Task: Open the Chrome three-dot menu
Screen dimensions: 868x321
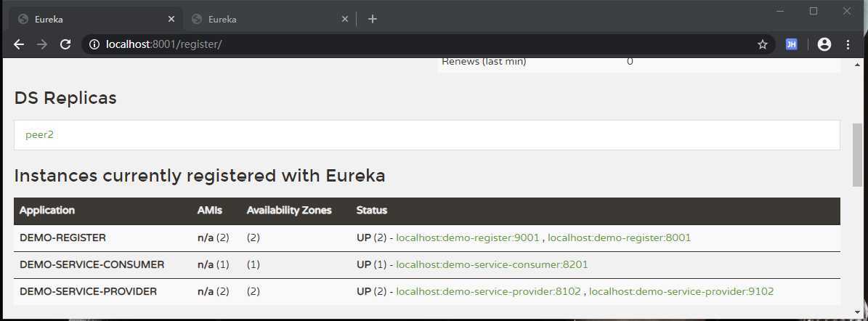Action: point(848,44)
